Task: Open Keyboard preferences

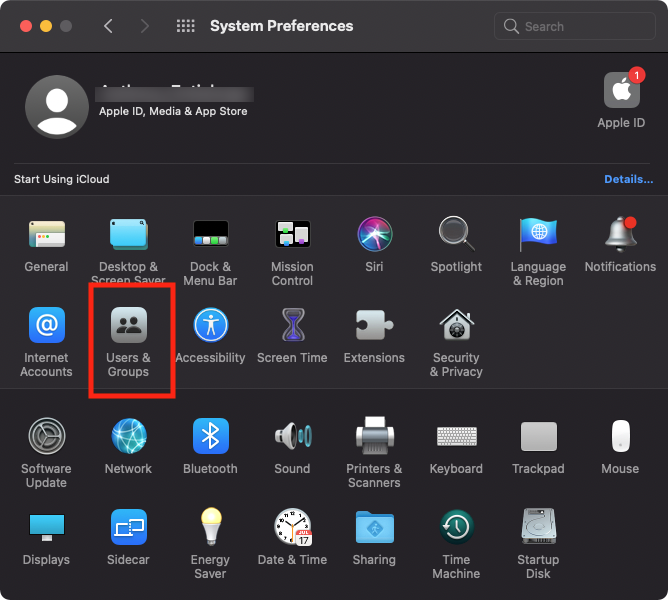Action: (x=456, y=436)
